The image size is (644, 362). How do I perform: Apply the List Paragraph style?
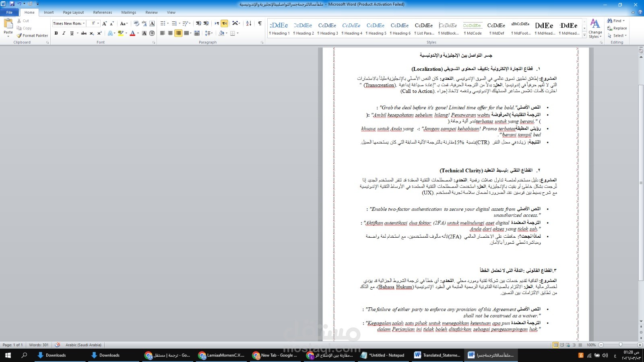coord(424,29)
